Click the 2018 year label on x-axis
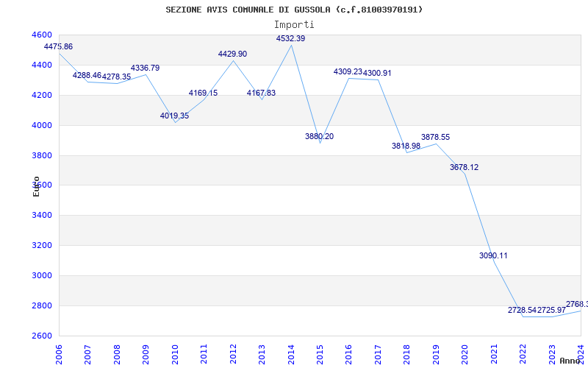The height and width of the screenshot is (368, 588). [x=407, y=355]
